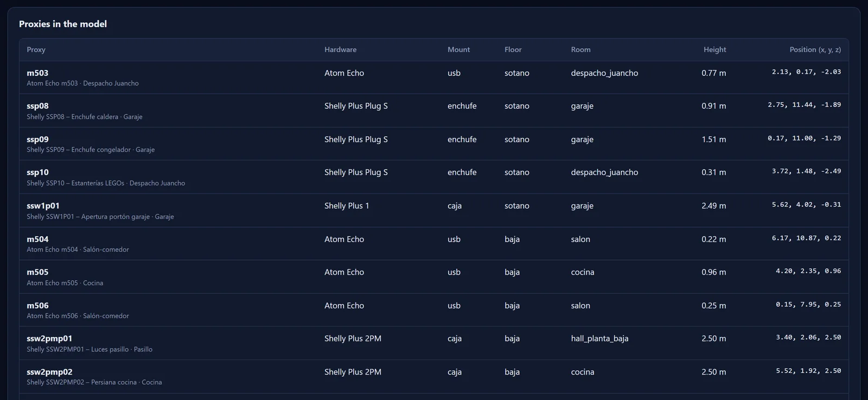This screenshot has height=400, width=868.
Task: Click the Hardware column header
Action: 340,49
